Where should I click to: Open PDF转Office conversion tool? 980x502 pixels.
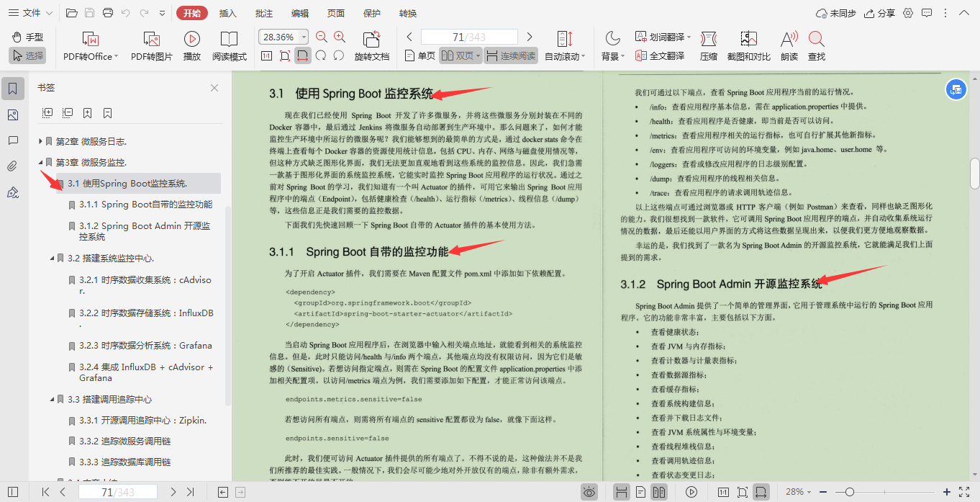(x=91, y=46)
